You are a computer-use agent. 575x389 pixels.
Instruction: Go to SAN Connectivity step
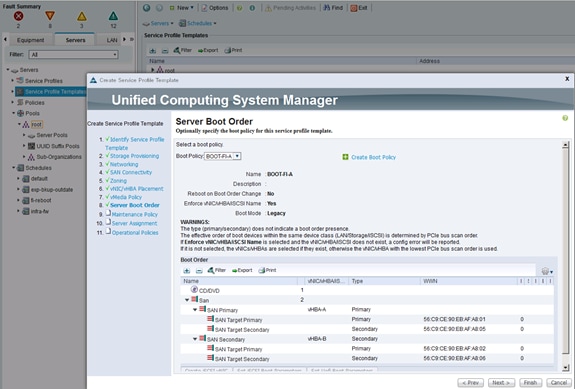point(131,172)
